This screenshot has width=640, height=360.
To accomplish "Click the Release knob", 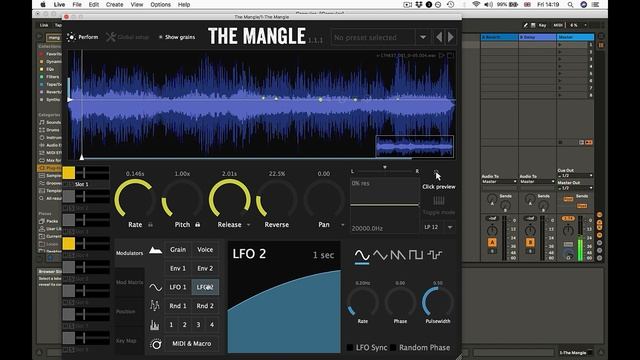I will point(229,199).
